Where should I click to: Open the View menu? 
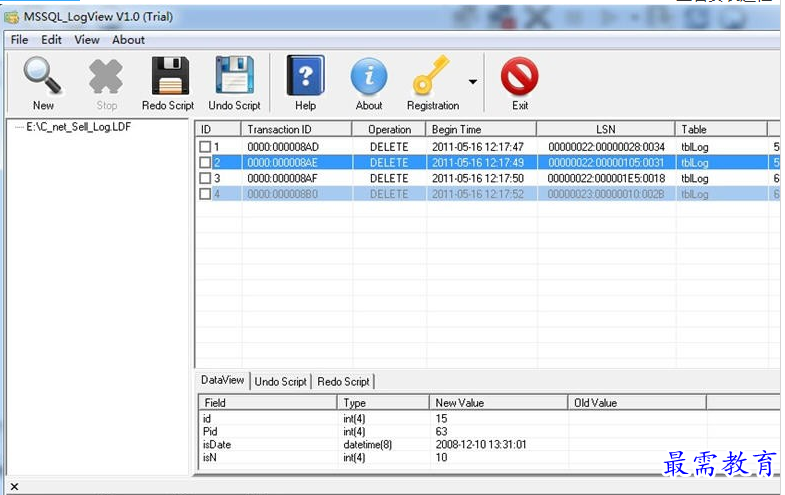[x=87, y=40]
